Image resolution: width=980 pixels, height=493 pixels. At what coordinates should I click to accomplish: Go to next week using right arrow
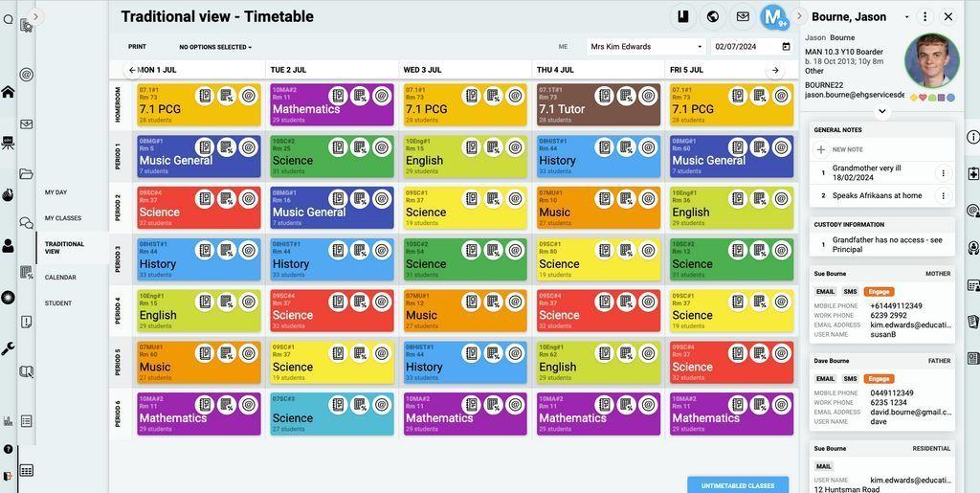click(775, 70)
